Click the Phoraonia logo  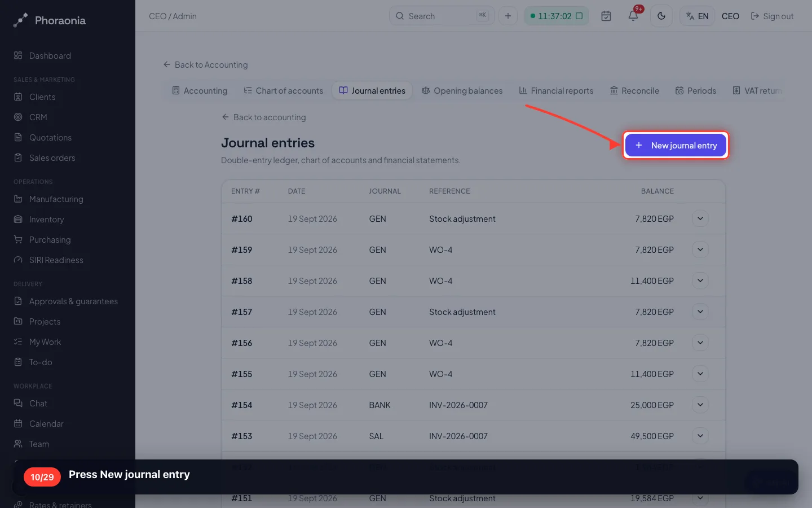click(50, 20)
